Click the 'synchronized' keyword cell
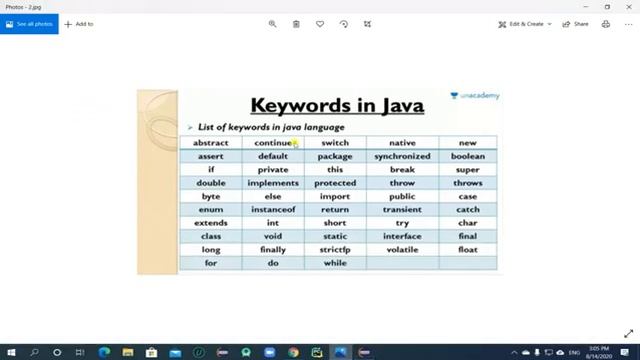The width and height of the screenshot is (640, 360). point(402,156)
